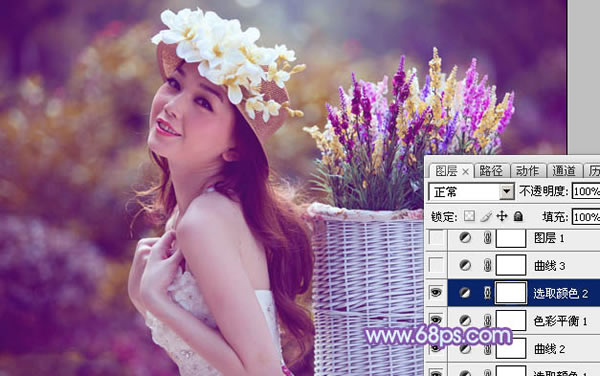Hide the 色彩平衡 1 layer
The height and width of the screenshot is (376, 600).
[x=436, y=319]
